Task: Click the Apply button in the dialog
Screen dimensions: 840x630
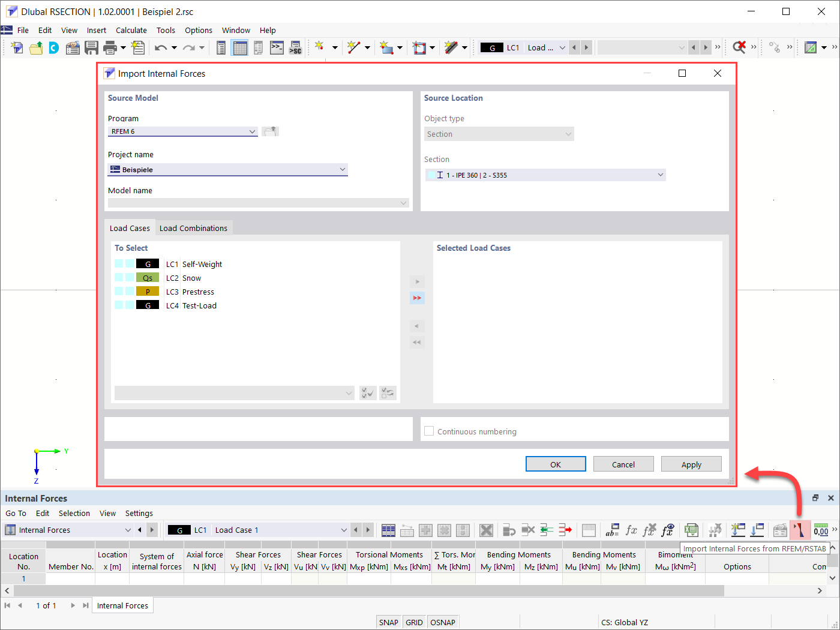Action: click(691, 464)
